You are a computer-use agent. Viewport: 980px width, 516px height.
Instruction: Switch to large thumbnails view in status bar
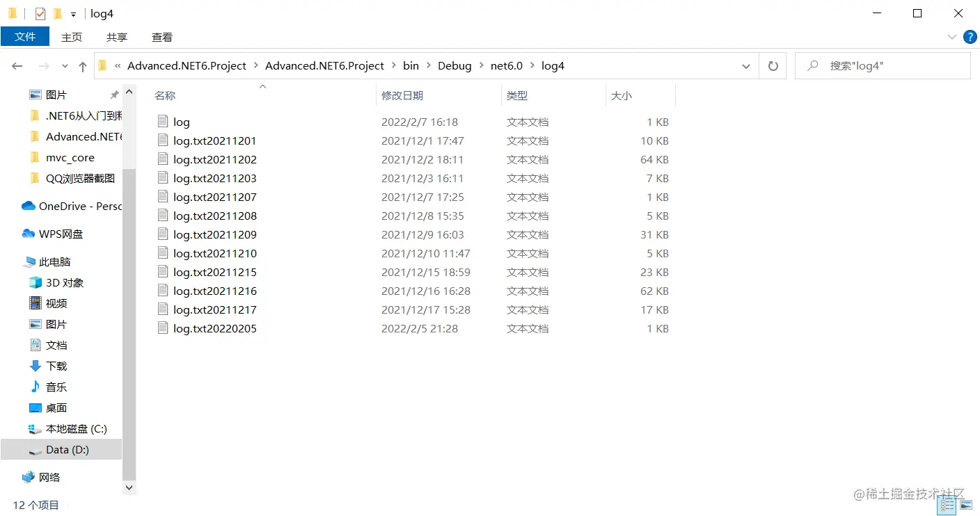tap(966, 506)
